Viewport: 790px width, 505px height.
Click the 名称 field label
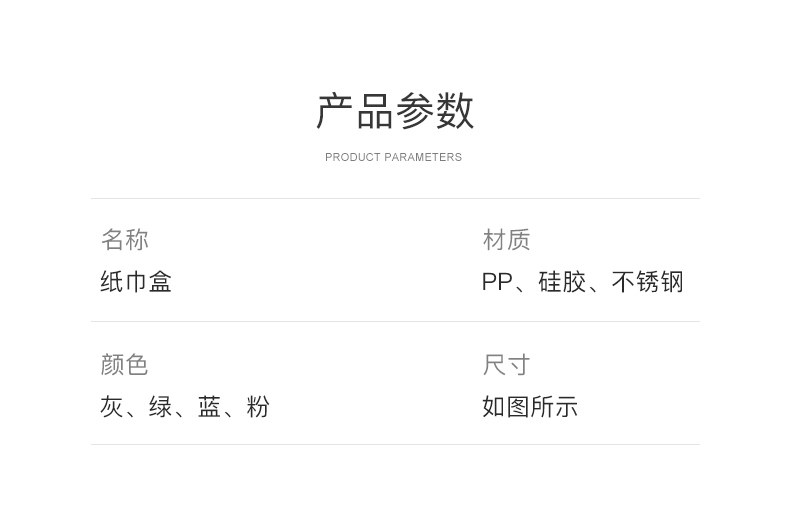coord(125,240)
